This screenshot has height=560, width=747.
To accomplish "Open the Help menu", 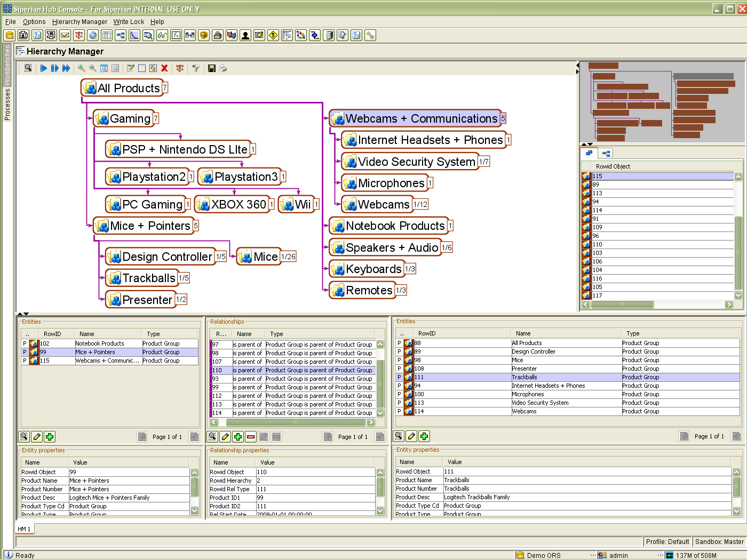I will click(x=157, y=22).
